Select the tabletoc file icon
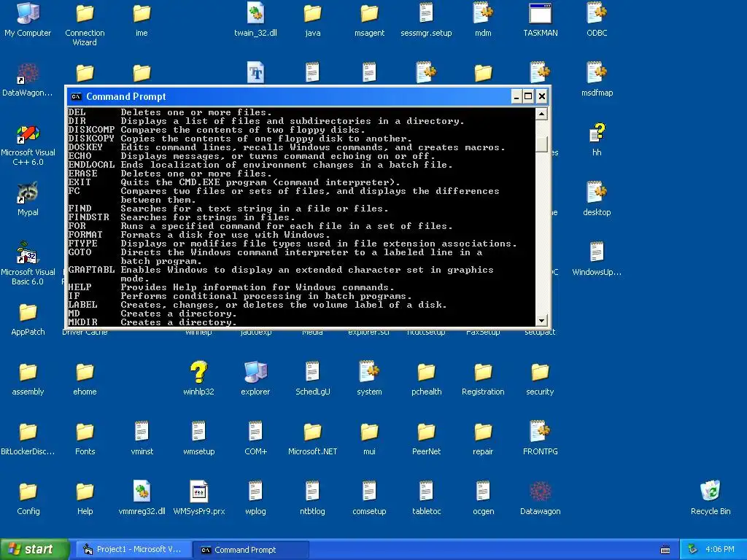 coord(426,492)
